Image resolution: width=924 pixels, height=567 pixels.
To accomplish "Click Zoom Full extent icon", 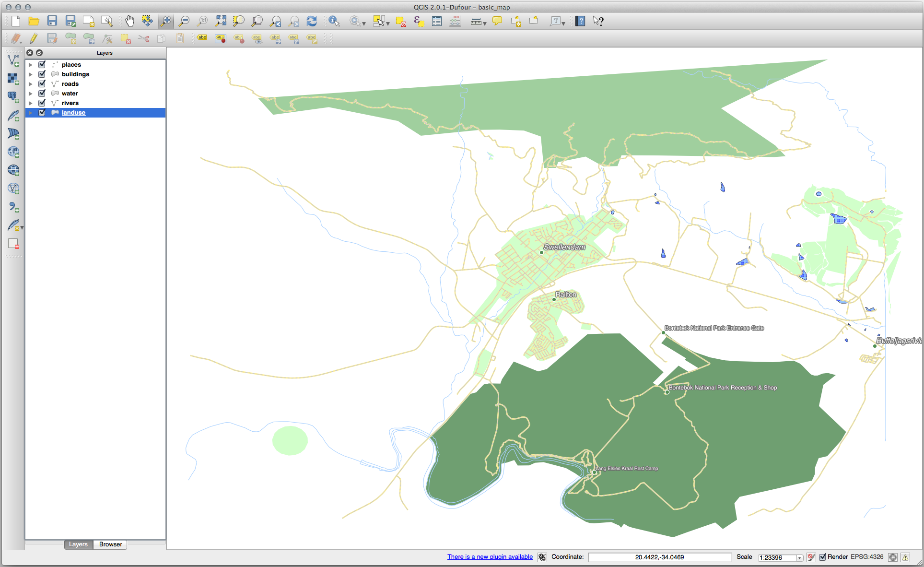I will (x=221, y=21).
